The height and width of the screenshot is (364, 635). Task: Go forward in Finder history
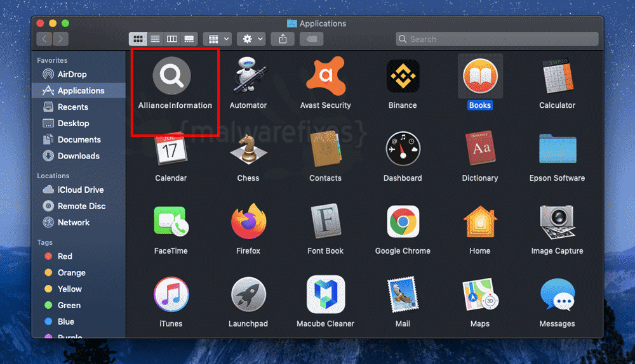[60, 39]
